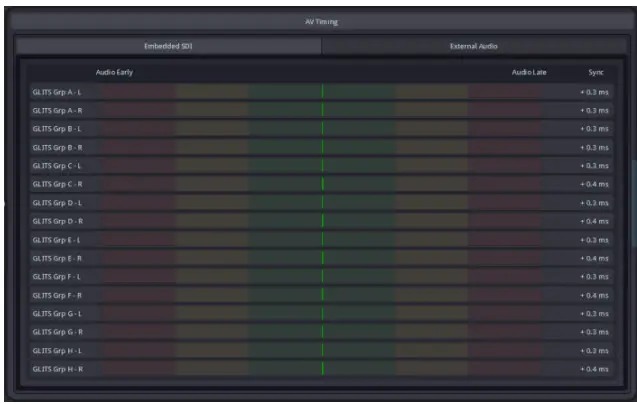Click the green timing marker in Grp F - L row
Viewport: 637px width, 404px height.
click(323, 276)
